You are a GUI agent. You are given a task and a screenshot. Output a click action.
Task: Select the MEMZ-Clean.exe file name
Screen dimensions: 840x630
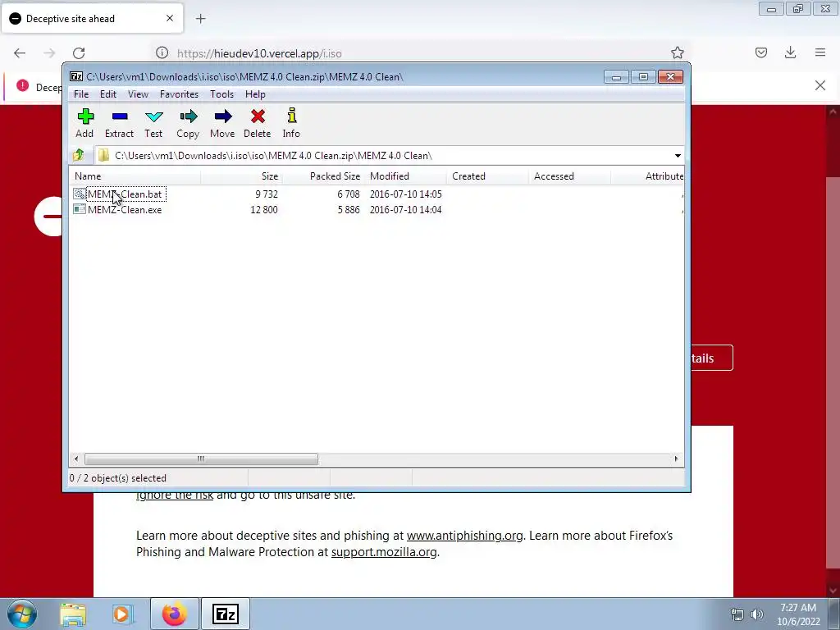coord(125,210)
